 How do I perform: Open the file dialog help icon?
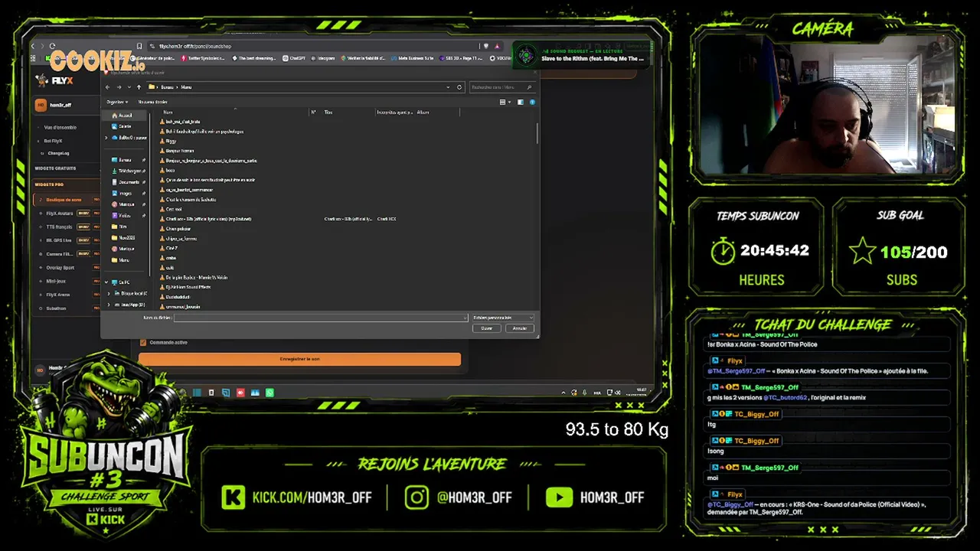pos(532,102)
